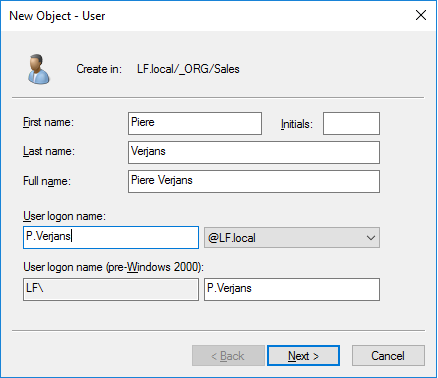Click the User logon name field P.Verjans
Image resolution: width=438 pixels, height=378 pixels.
click(x=111, y=237)
